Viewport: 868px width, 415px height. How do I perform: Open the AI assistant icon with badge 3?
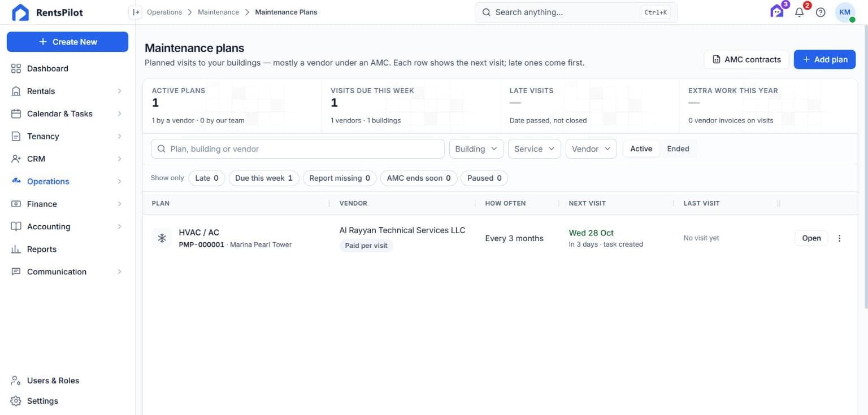tap(777, 12)
